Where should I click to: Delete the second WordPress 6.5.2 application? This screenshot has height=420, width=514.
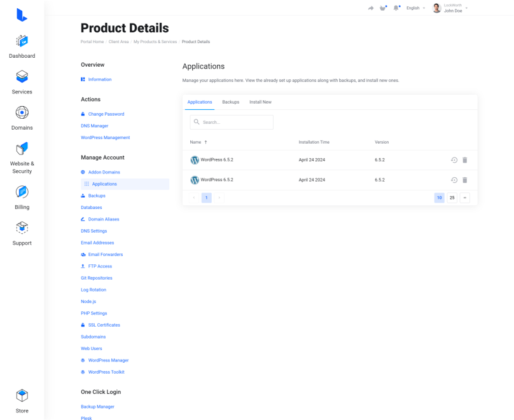(x=465, y=180)
